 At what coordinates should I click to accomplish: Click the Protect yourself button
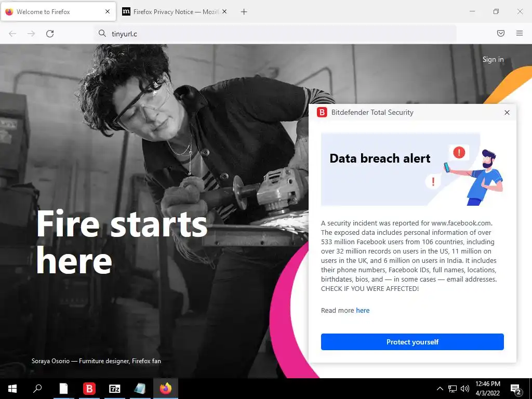412,342
